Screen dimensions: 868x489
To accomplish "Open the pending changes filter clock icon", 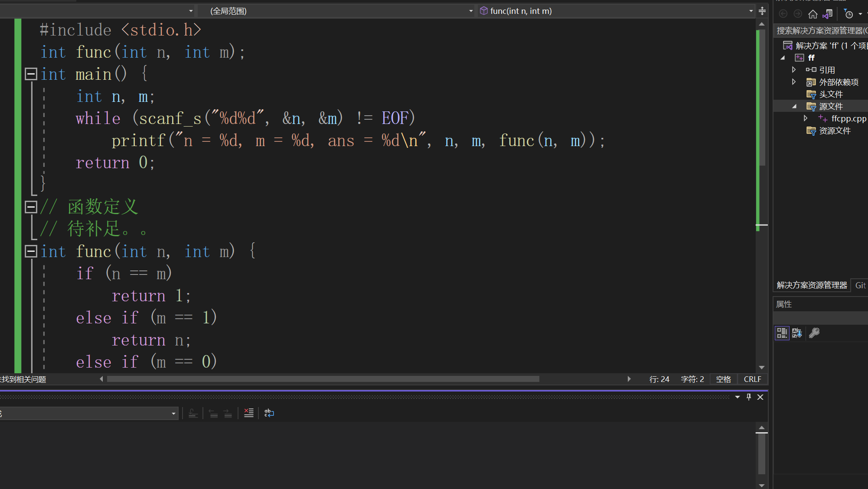I will (x=849, y=14).
